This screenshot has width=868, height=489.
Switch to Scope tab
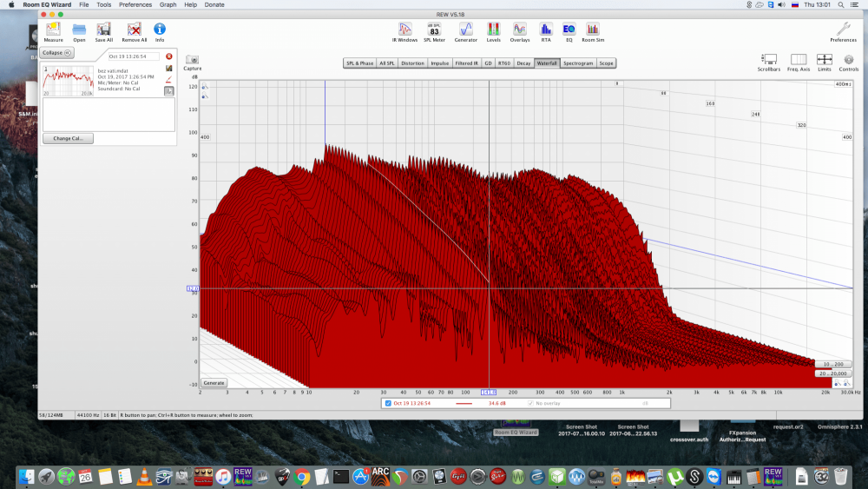click(x=606, y=63)
